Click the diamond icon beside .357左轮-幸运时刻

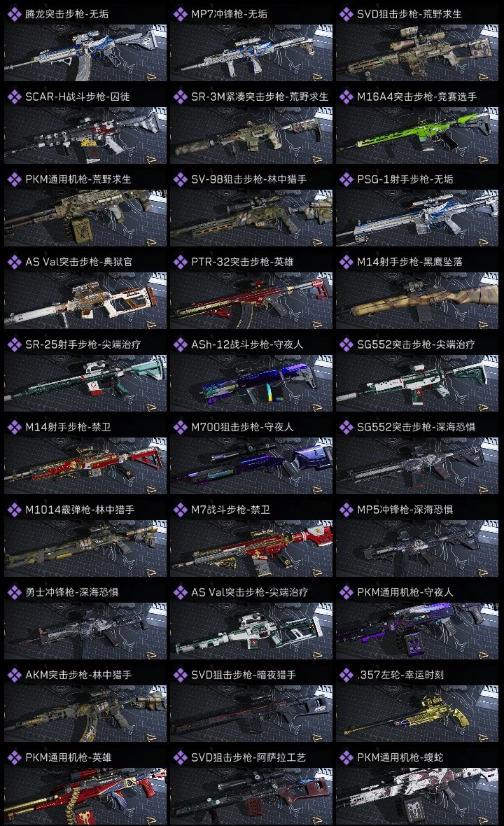[346, 675]
